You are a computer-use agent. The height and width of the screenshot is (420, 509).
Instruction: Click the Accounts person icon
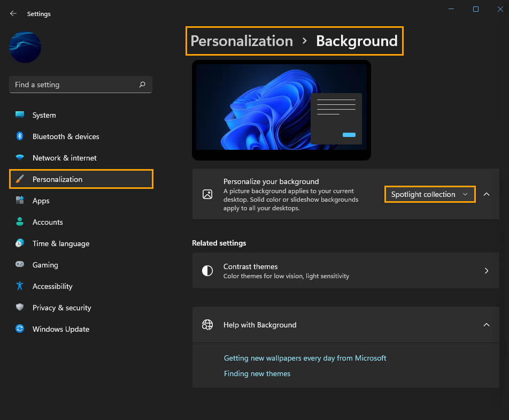[x=20, y=222]
